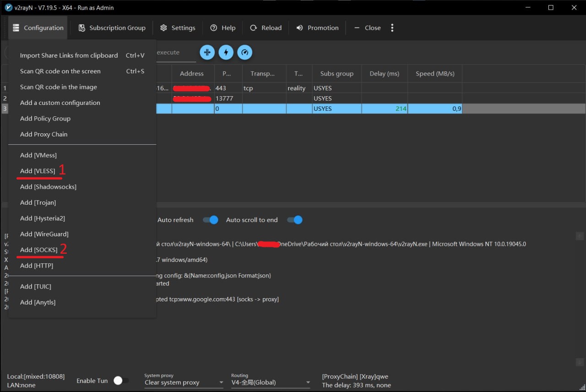Turn on the Enable Tun switch
Viewport: 586px width, 392px height.
(x=120, y=381)
